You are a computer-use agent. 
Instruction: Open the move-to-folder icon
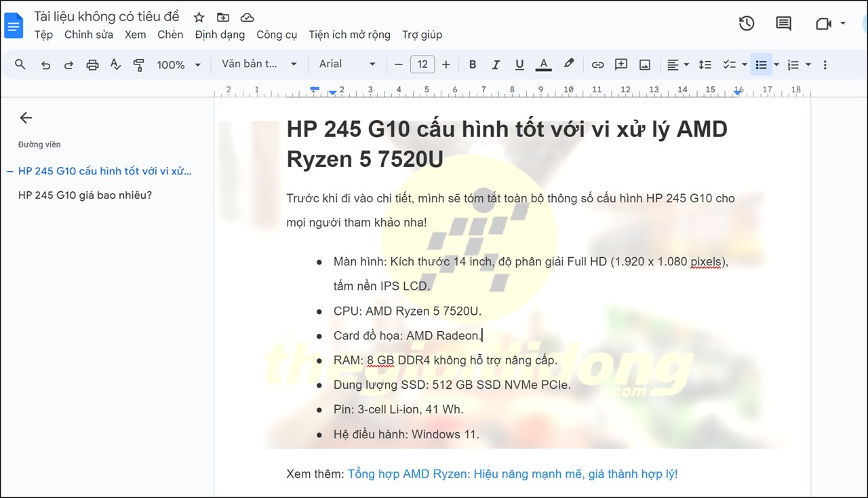(x=223, y=17)
